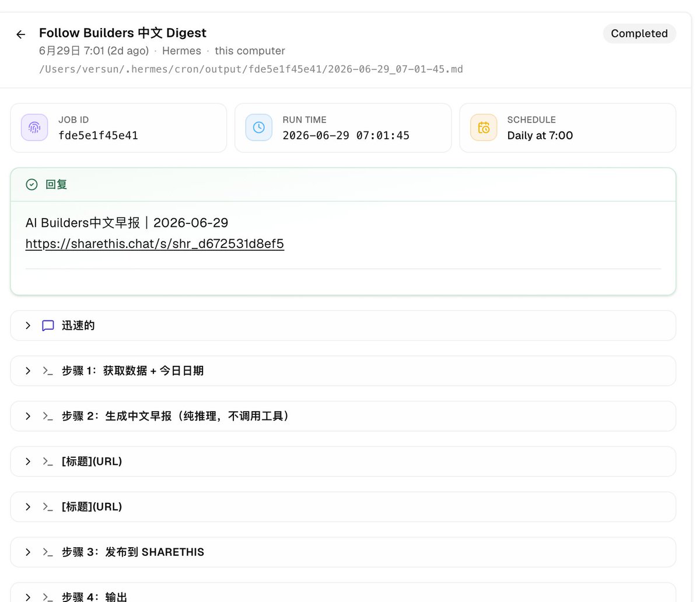This screenshot has height=602, width=700.
Task: Click the terminal icon beside 步骤 1
Action: [x=48, y=371]
